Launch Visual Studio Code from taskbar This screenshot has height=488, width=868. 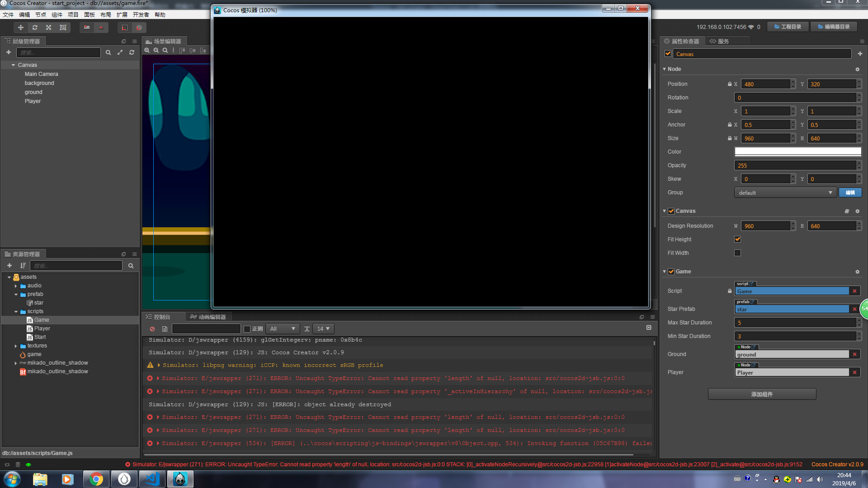[152, 479]
